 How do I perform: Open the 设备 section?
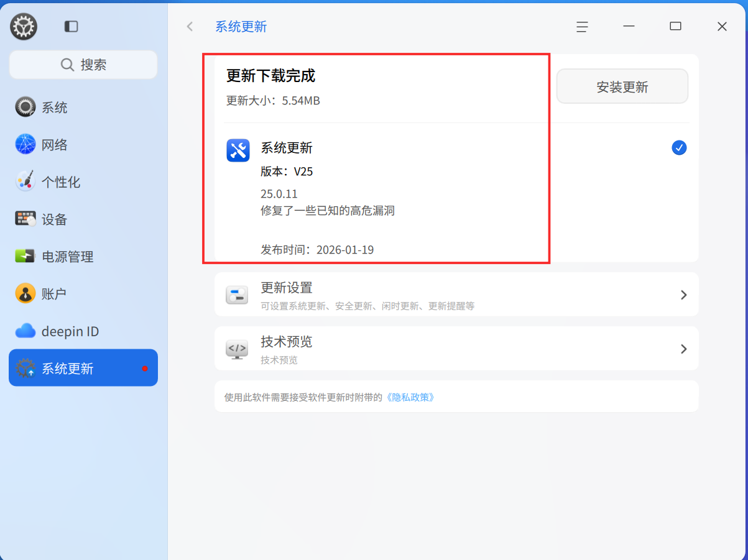tap(83, 219)
